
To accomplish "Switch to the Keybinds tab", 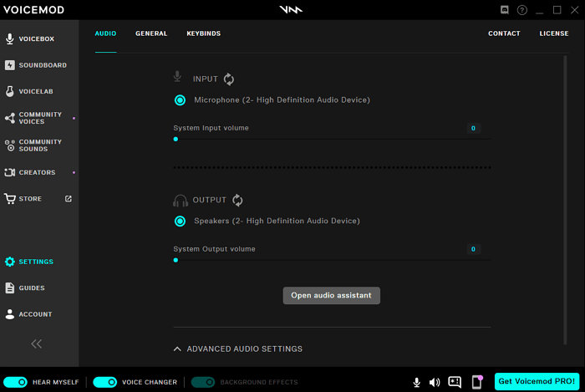I will (x=203, y=33).
